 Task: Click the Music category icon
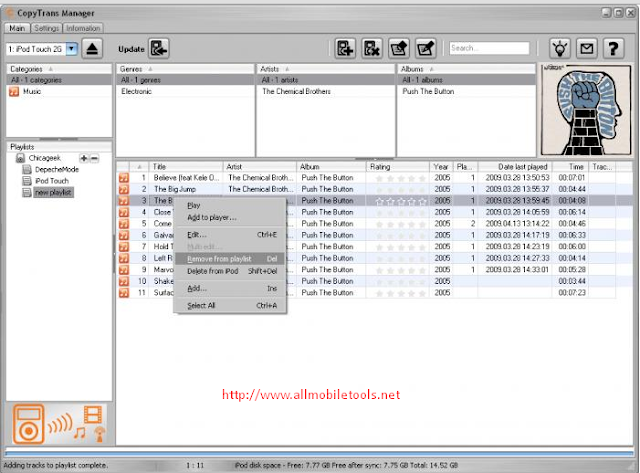pyautogui.click(x=14, y=92)
